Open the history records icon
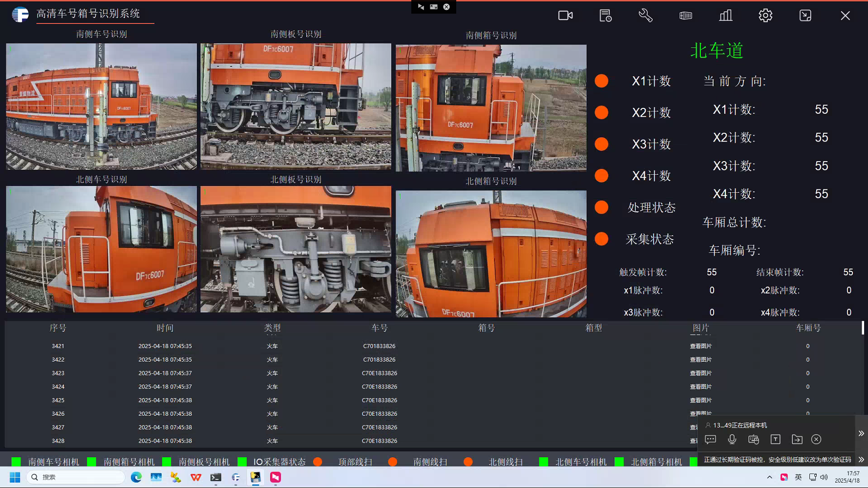Screen dimensions: 868x488 coord(605,16)
